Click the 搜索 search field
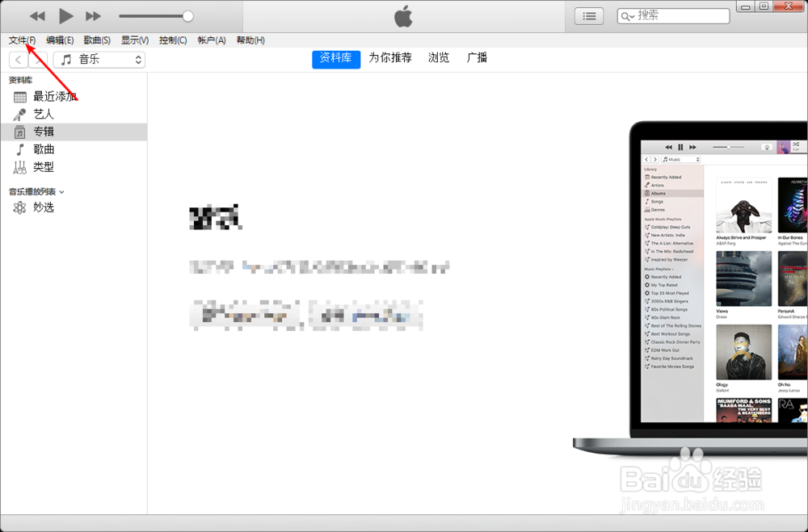Viewport: 808px width, 532px height. [x=673, y=16]
